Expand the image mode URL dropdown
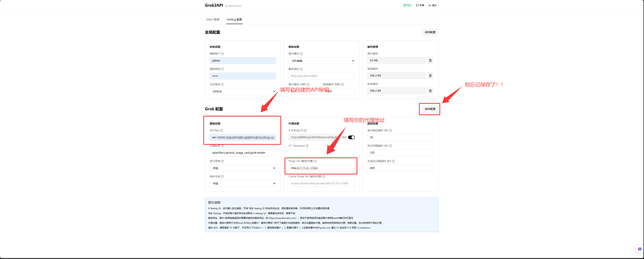Screen dimensions: 644x259 pos(321,61)
